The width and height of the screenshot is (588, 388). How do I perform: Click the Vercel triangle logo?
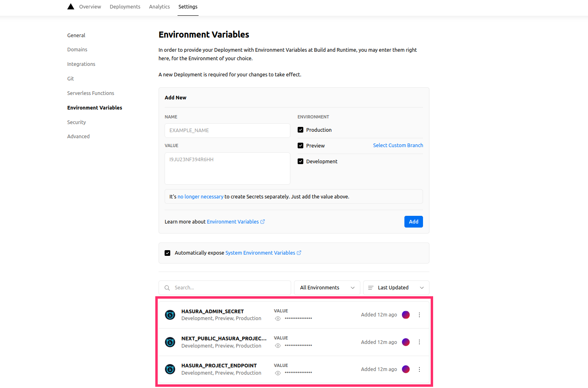coord(71,6)
